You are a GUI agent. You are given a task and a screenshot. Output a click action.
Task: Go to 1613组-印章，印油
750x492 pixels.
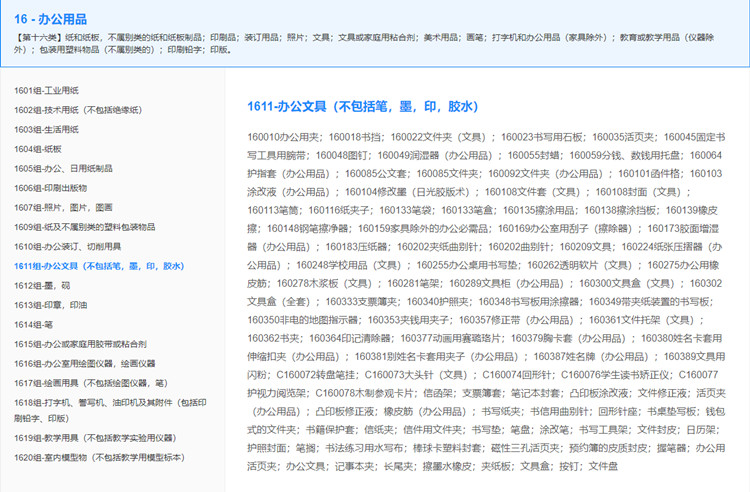(x=50, y=305)
